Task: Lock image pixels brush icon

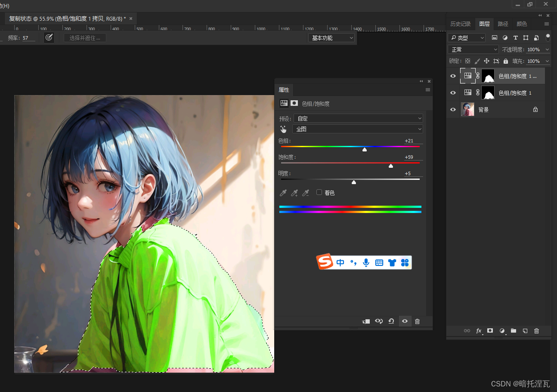Action: click(x=477, y=61)
